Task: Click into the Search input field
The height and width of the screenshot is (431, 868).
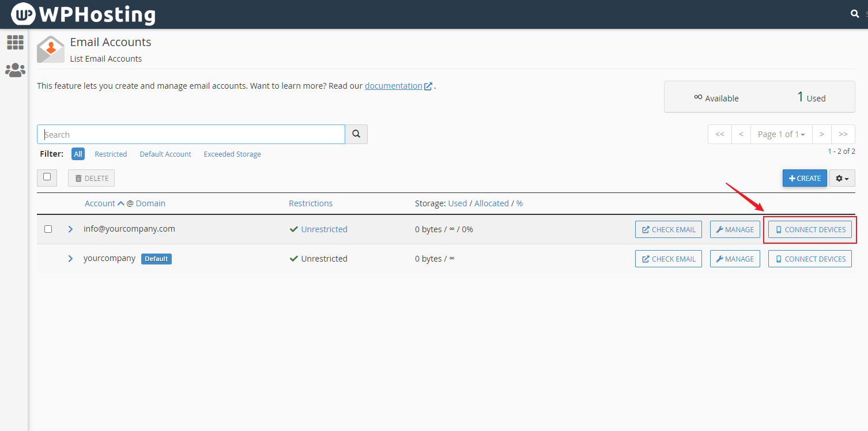Action: 191,134
